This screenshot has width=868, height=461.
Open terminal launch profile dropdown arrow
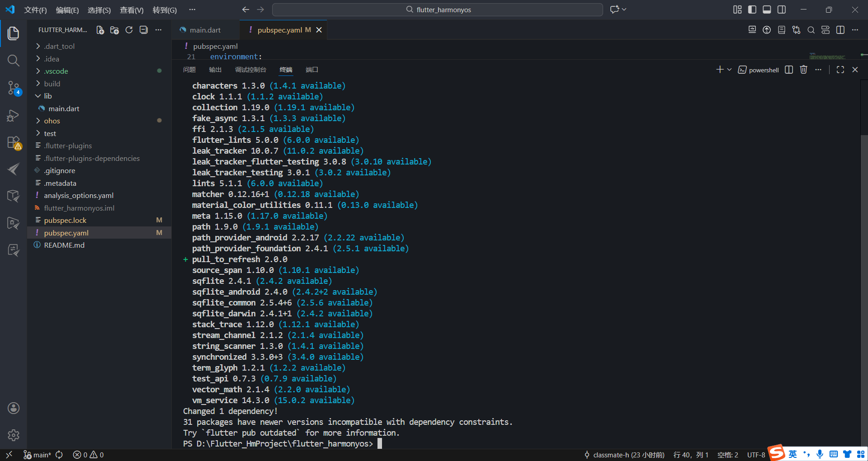pos(729,70)
